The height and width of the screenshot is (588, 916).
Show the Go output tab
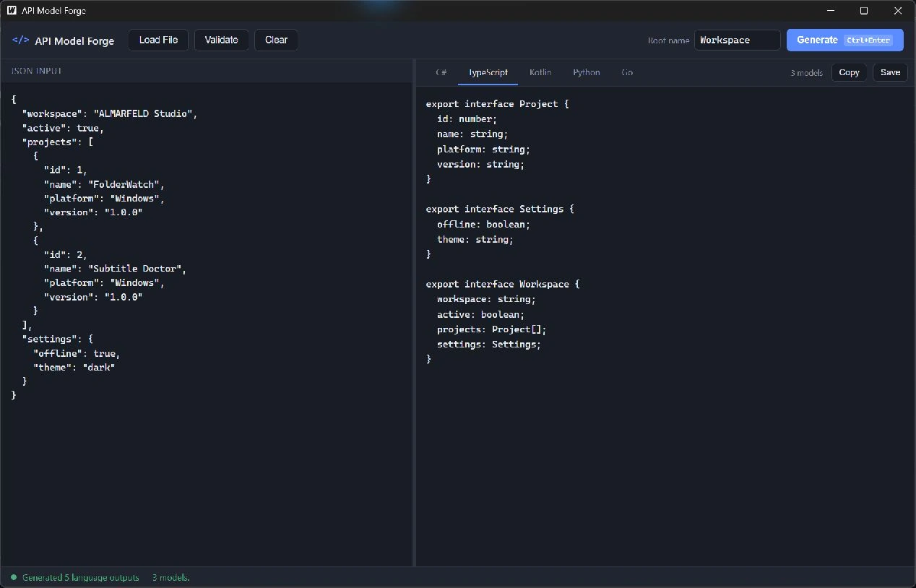tap(627, 72)
